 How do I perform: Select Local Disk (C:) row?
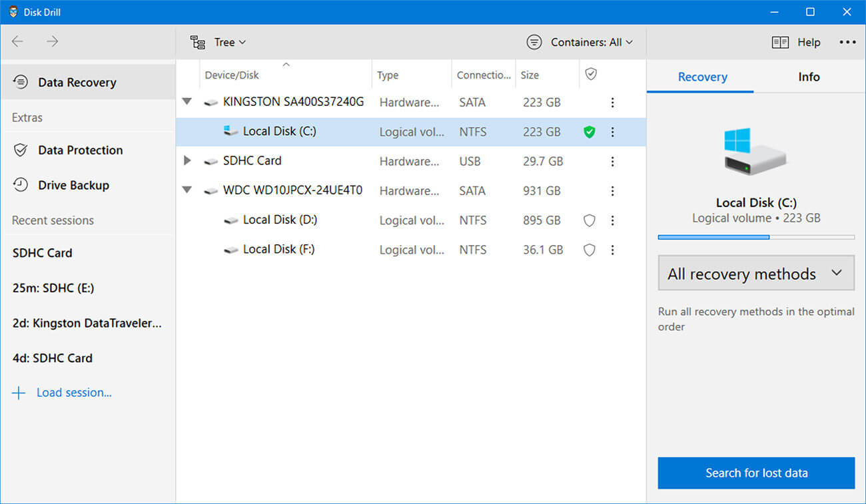point(410,132)
